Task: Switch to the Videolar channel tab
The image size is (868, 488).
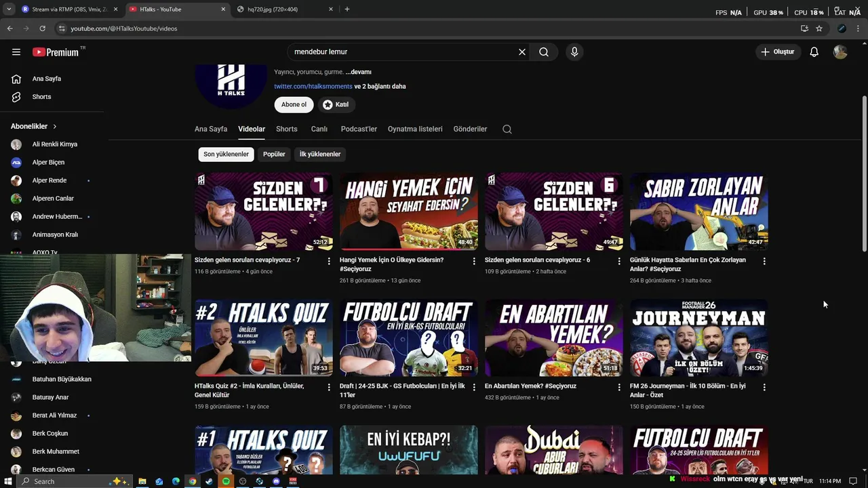Action: (252, 129)
